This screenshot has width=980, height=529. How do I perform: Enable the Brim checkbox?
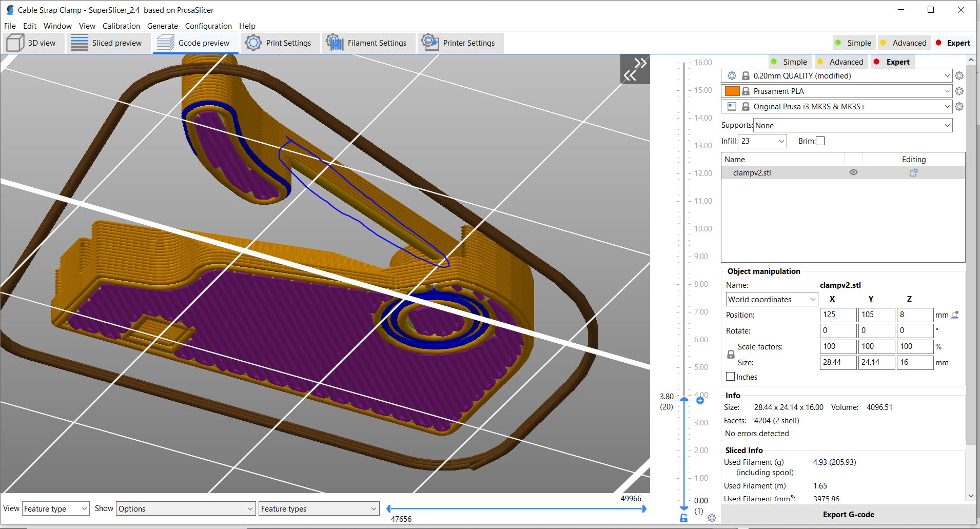coord(820,141)
